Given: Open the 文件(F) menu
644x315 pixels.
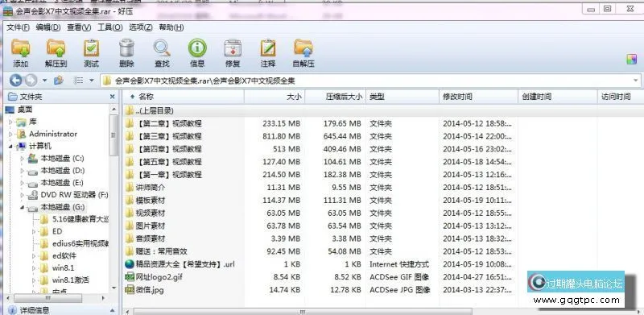Looking at the screenshot, I should coord(18,27).
